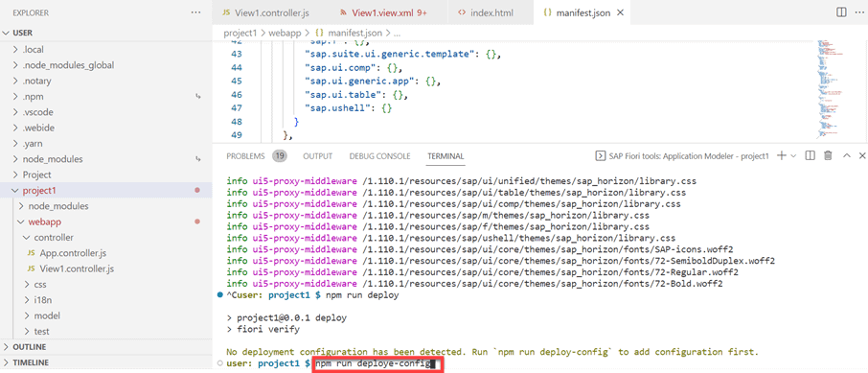Open Explorer more actions ellipsis

click(196, 12)
